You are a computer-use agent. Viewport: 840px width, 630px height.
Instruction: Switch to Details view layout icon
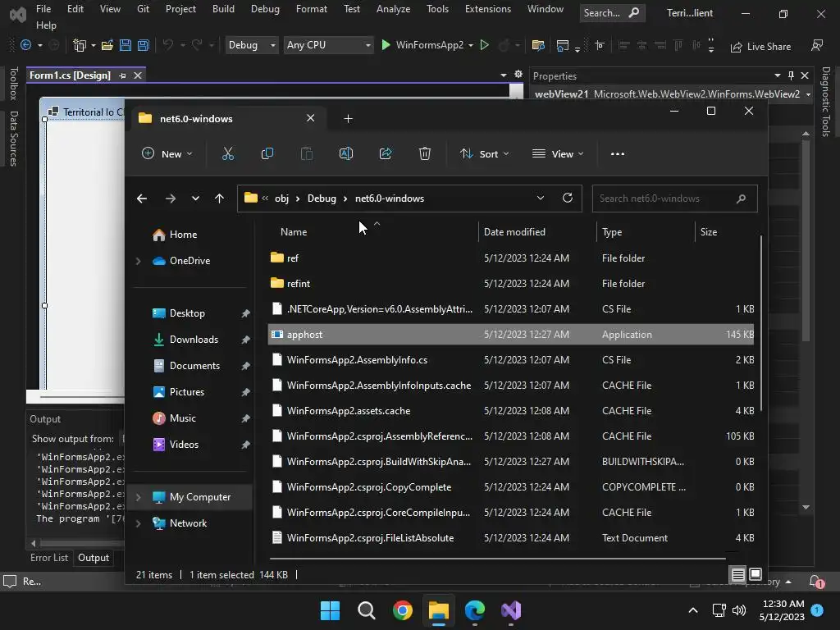tap(737, 575)
